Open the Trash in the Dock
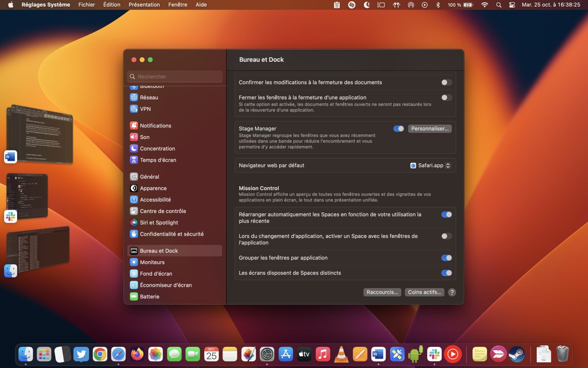This screenshot has height=368, width=588. coord(562,354)
